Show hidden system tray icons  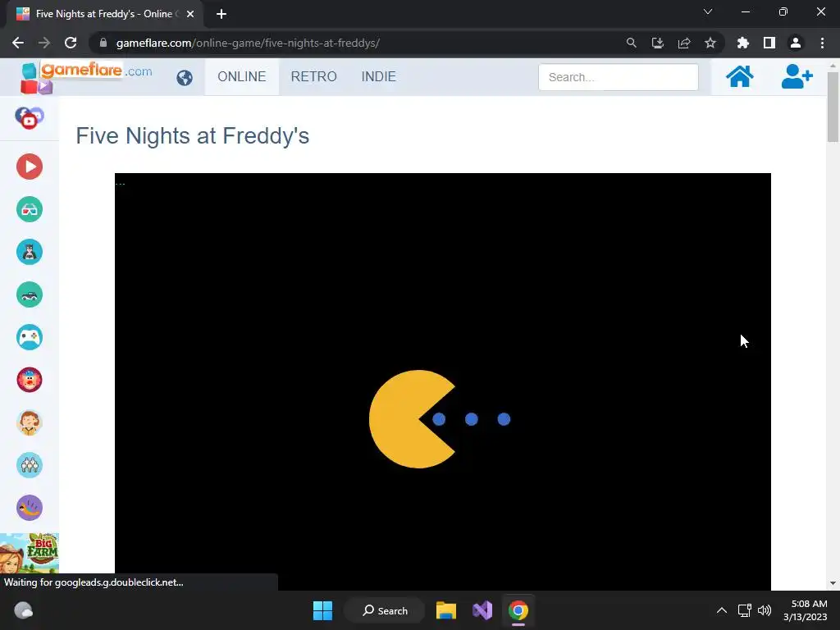click(x=722, y=610)
